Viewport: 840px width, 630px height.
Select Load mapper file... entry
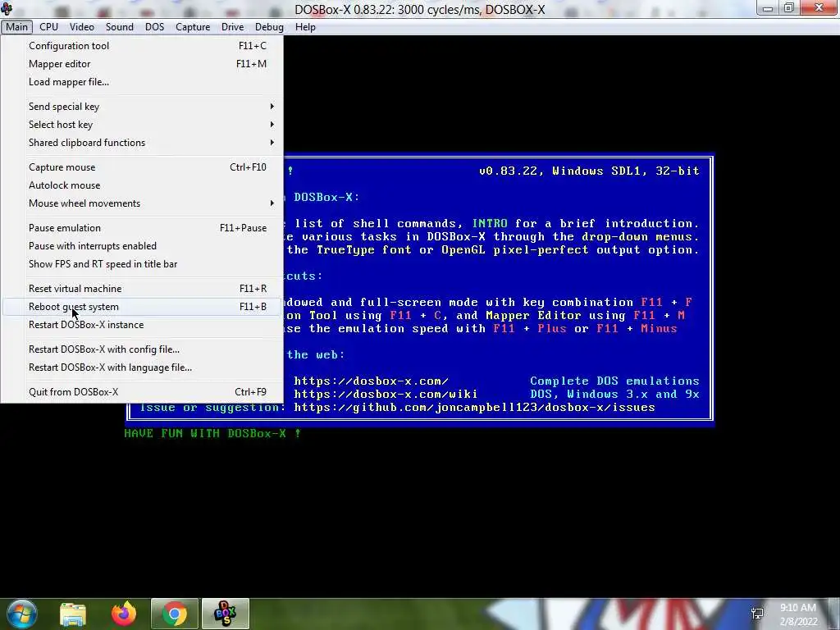(x=142, y=82)
